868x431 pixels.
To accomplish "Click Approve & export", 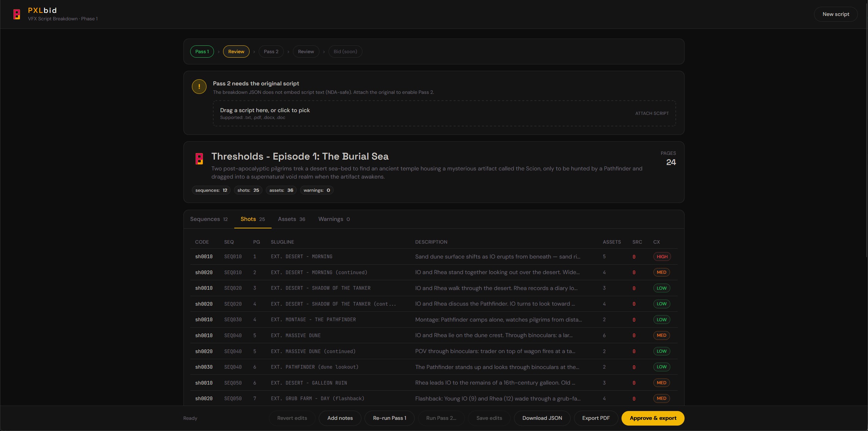I will [653, 418].
